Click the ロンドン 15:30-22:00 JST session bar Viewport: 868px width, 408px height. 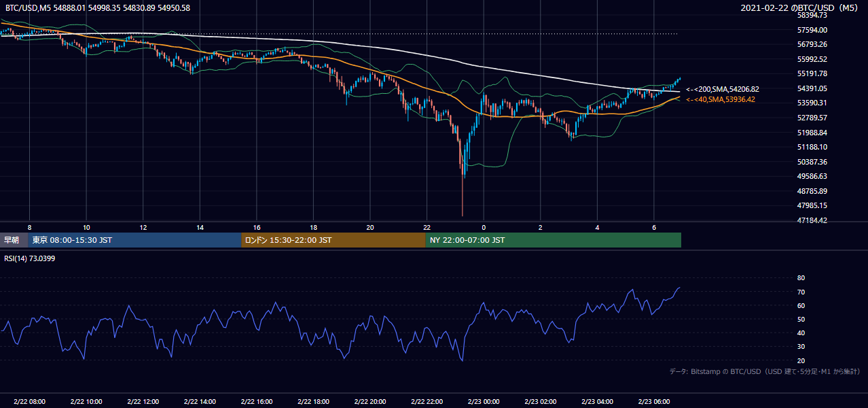point(333,240)
